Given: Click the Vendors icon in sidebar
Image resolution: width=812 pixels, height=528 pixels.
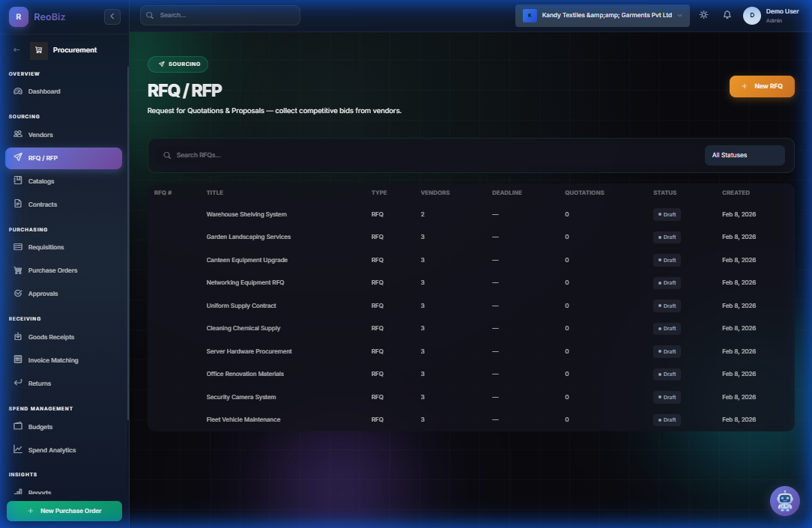Looking at the screenshot, I should [x=19, y=135].
